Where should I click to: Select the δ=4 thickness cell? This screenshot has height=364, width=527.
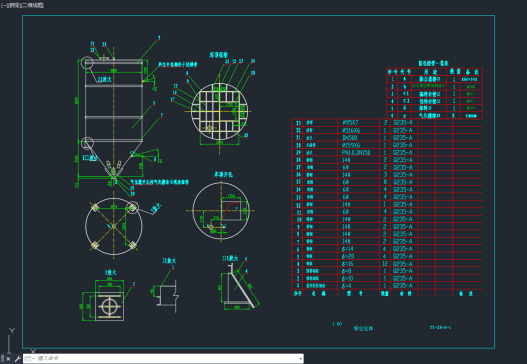coord(347,286)
